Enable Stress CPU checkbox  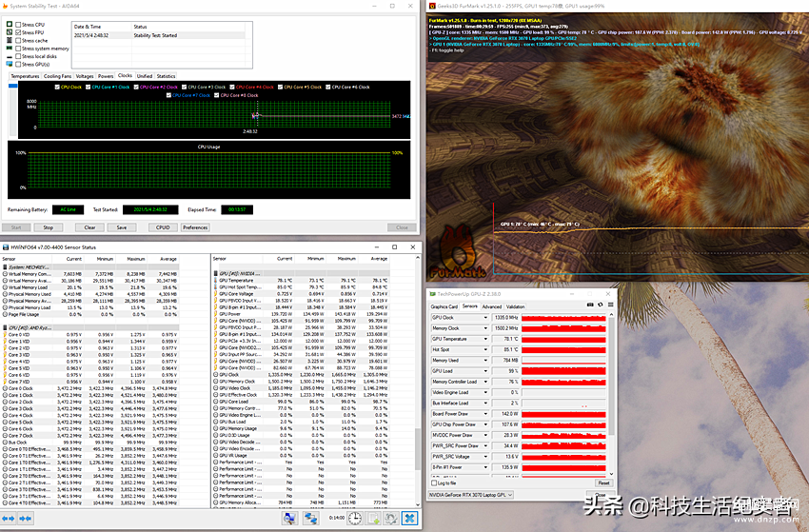(x=19, y=24)
